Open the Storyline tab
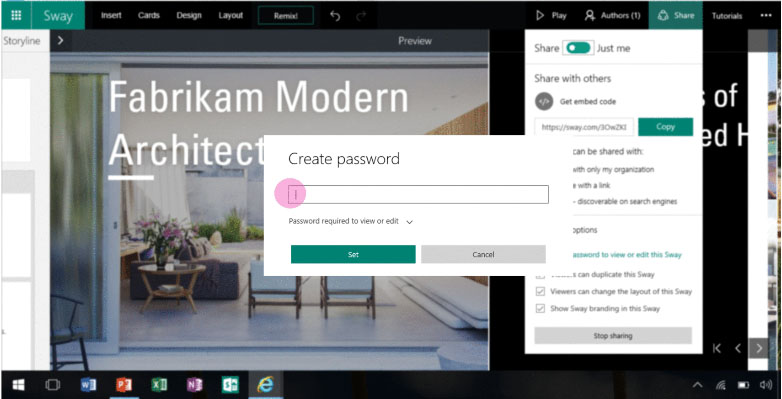The width and height of the screenshot is (782, 399). [21, 41]
